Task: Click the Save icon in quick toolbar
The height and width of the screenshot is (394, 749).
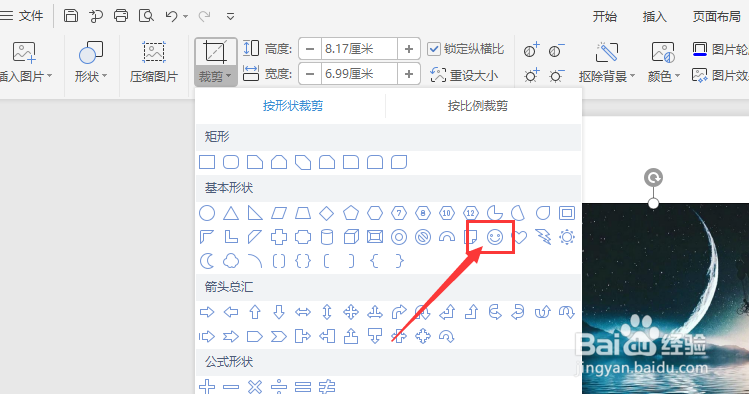Action: (71, 16)
